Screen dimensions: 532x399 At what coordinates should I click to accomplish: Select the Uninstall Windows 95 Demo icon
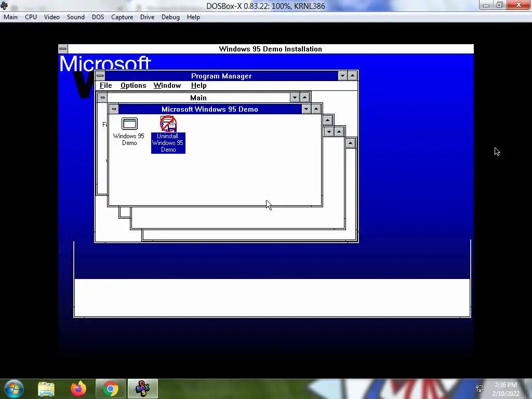pos(168,135)
